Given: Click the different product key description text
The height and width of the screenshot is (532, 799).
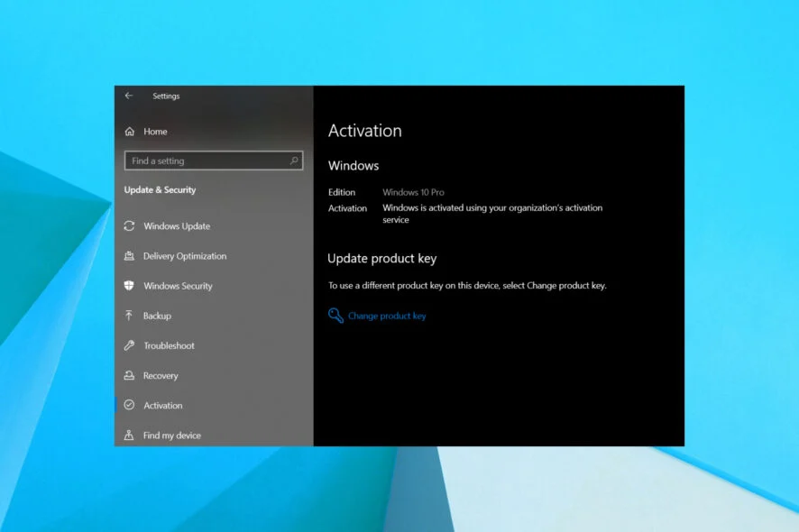Looking at the screenshot, I should (x=467, y=285).
